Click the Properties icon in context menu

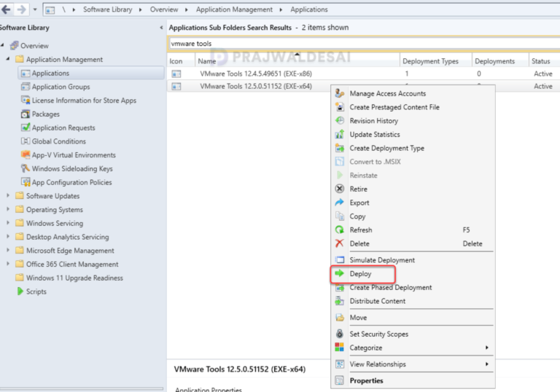339,380
